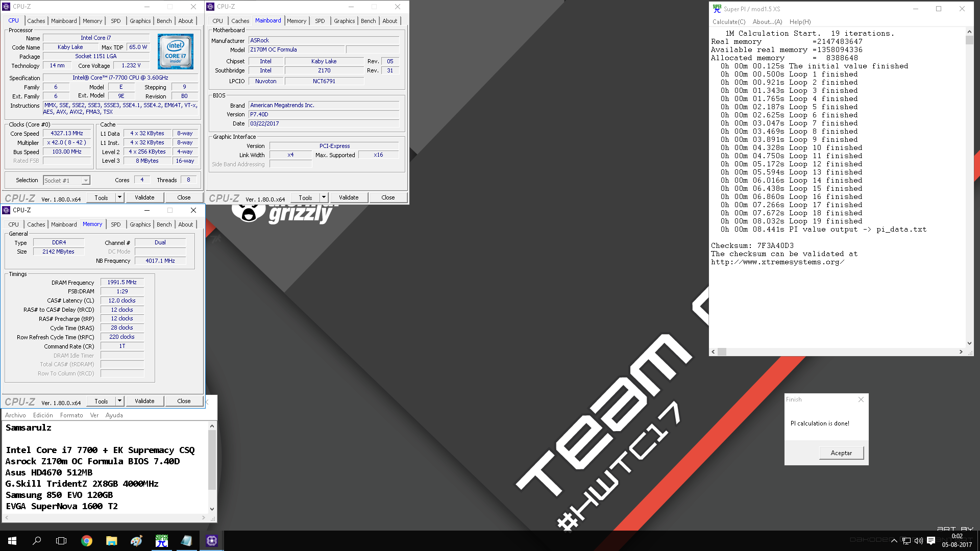Expand Tools arrow in CPU-Z Mainboard window
Screen dimensions: 980x551
click(x=324, y=197)
